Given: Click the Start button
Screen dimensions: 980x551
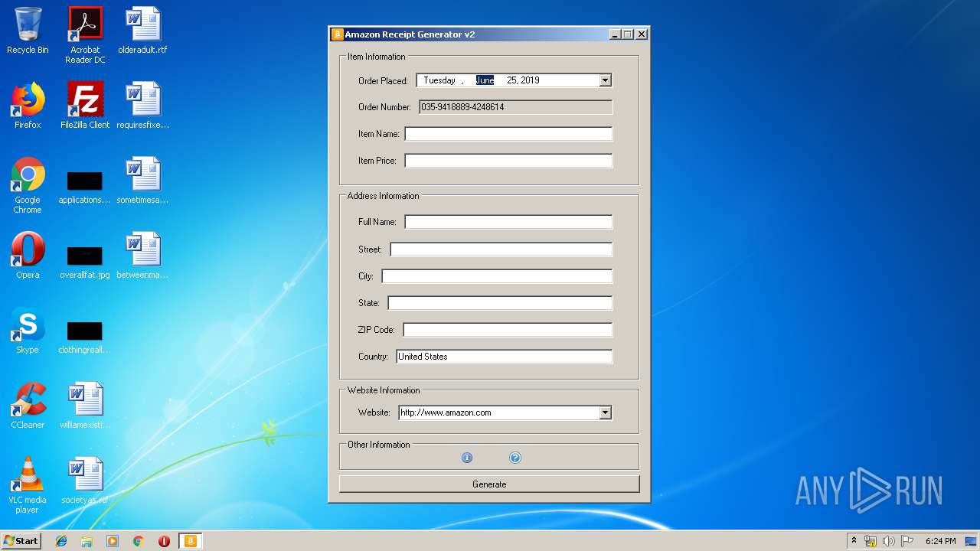Looking at the screenshot, I should pyautogui.click(x=21, y=541).
